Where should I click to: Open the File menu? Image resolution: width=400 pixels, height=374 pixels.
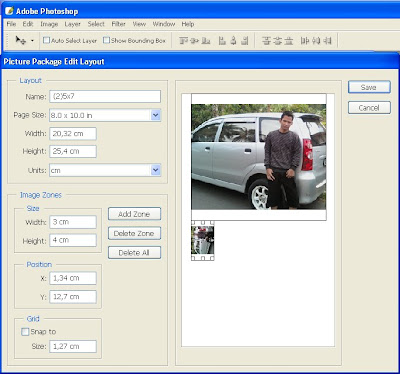click(x=11, y=24)
